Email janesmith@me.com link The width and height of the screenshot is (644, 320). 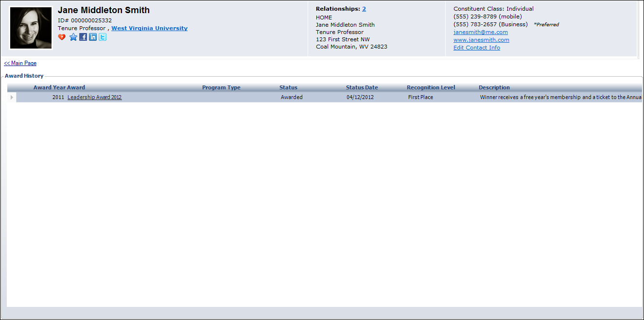(x=481, y=32)
